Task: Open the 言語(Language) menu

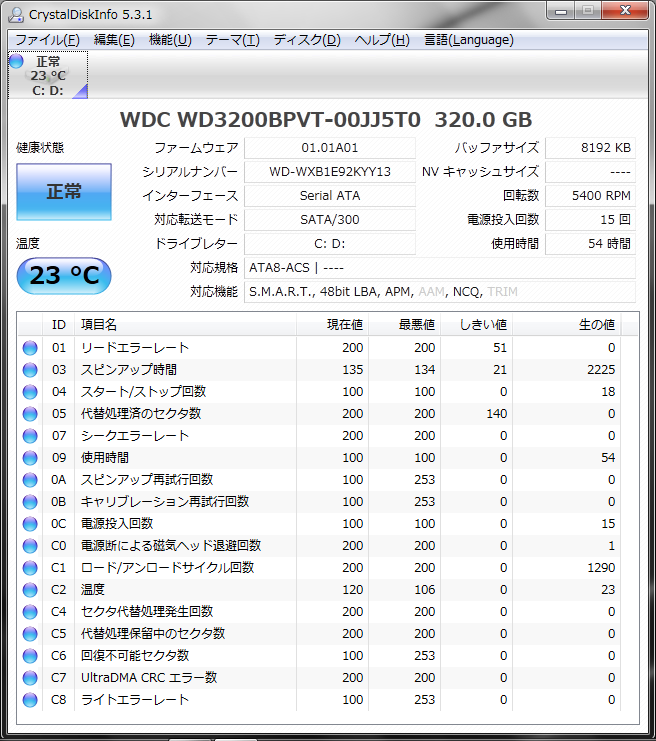Action: pos(469,40)
